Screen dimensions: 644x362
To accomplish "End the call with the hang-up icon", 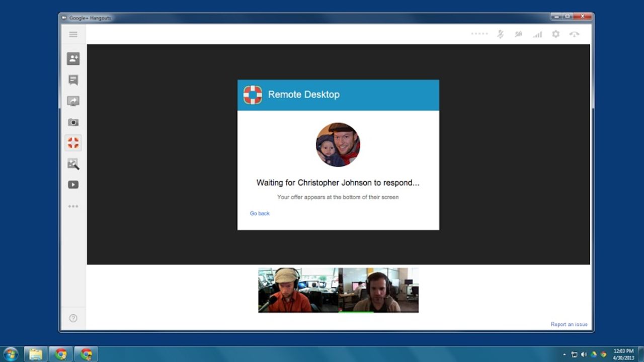I will [x=574, y=34].
